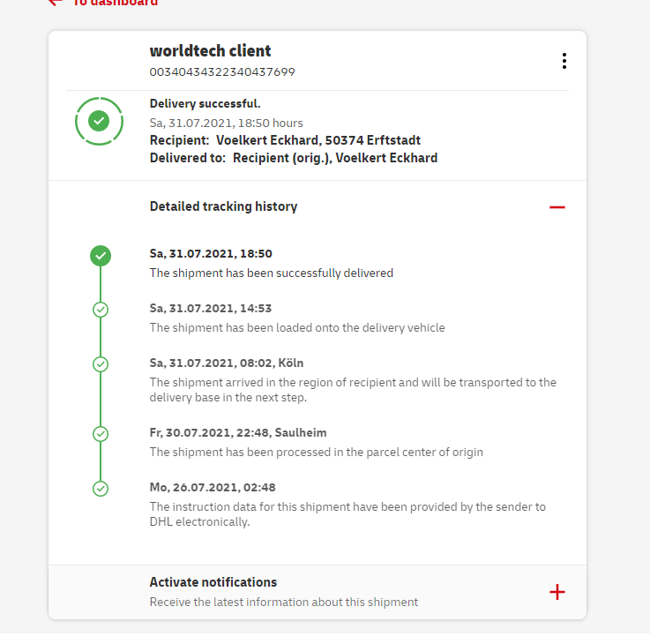Image resolution: width=650 pixels, height=644 pixels.
Task: Expand notifications with the red plus icon
Action: 557,592
